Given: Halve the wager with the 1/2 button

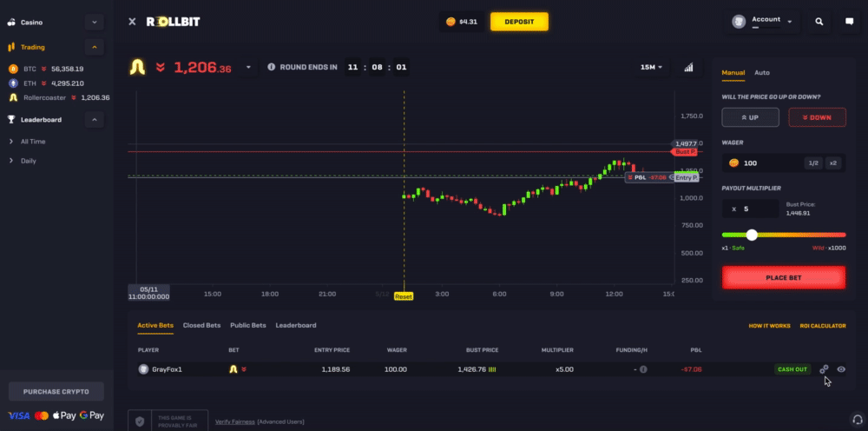Looking at the screenshot, I should [812, 162].
